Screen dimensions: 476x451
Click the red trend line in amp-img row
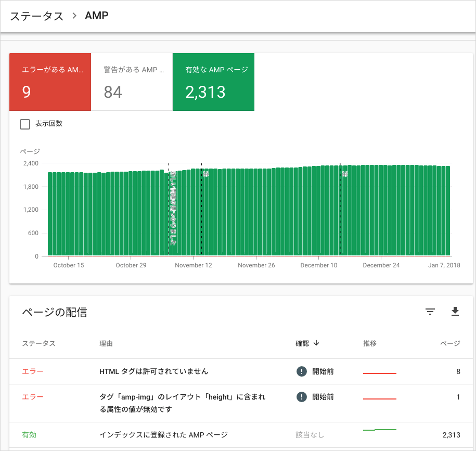coord(379,399)
